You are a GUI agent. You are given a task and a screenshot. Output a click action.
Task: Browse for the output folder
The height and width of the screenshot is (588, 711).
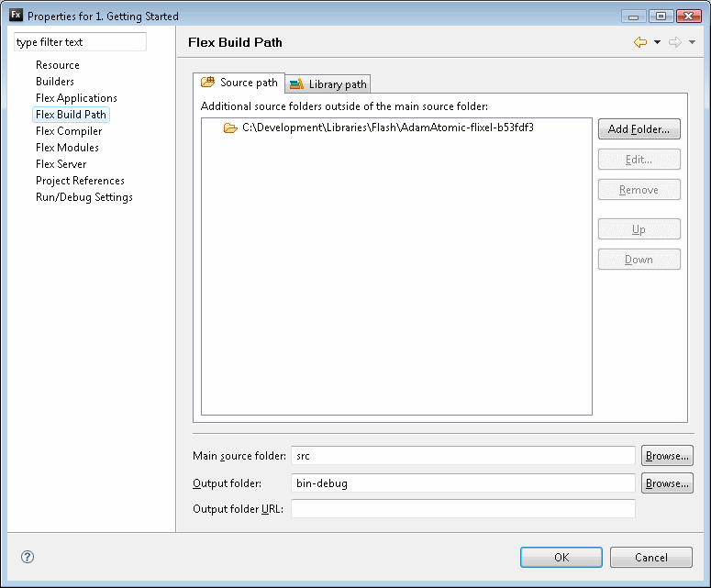coord(666,483)
